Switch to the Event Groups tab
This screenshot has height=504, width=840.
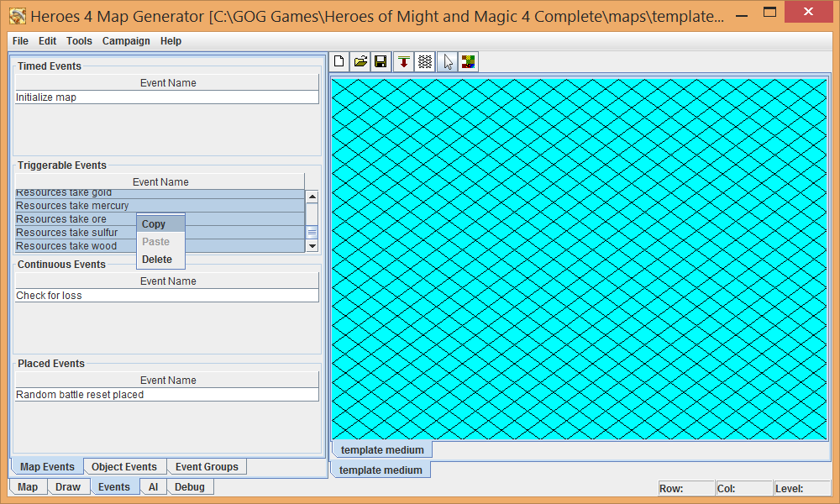coord(207,466)
